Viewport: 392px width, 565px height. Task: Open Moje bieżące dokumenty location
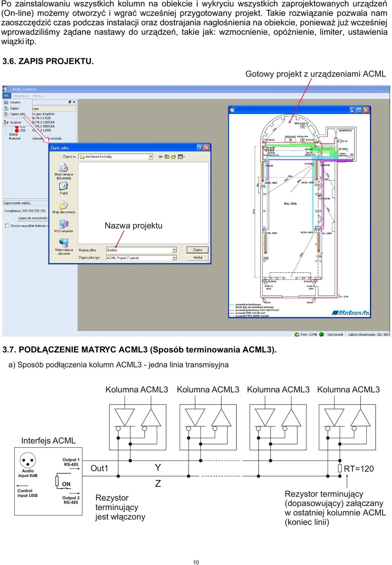pos(64,171)
